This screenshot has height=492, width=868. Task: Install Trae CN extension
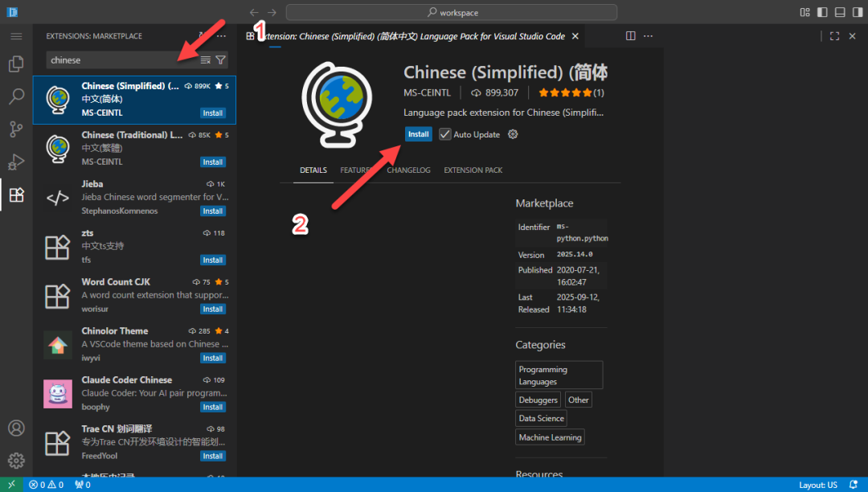click(212, 456)
